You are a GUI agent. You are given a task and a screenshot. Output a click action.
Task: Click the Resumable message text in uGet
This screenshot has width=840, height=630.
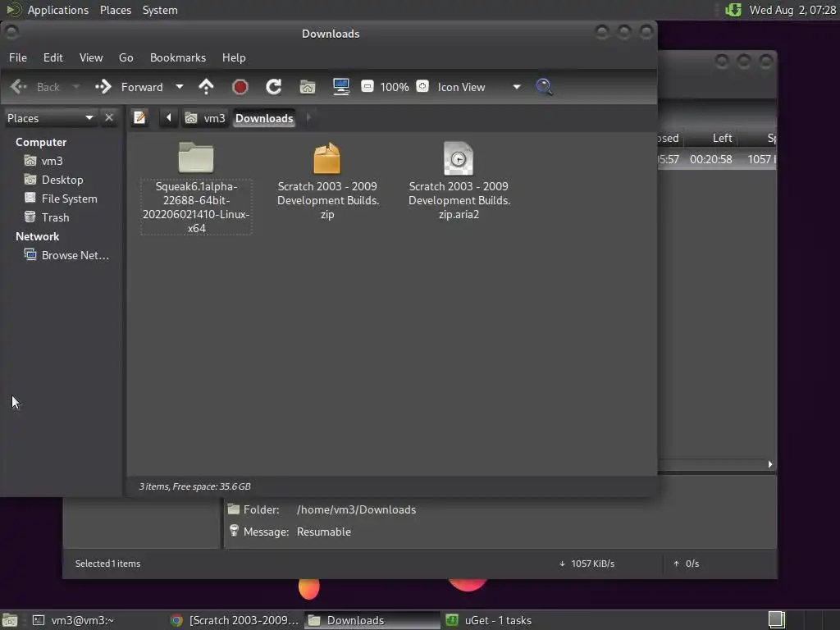tap(324, 532)
